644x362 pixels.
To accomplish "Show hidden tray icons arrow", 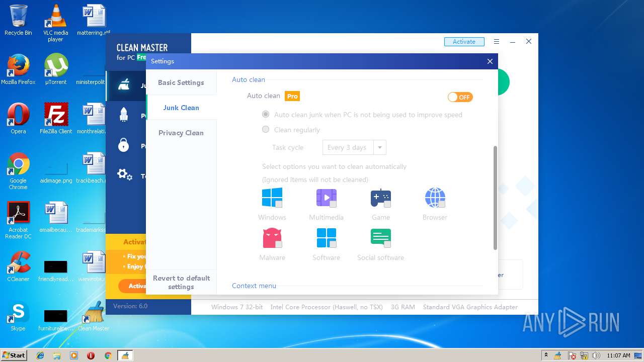I will coord(546,355).
